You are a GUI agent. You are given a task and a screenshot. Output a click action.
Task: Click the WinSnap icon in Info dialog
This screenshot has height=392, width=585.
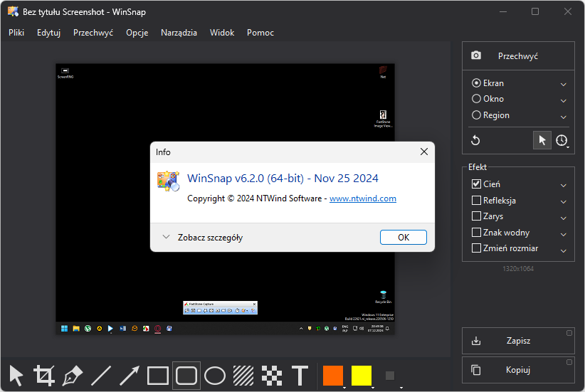click(168, 181)
